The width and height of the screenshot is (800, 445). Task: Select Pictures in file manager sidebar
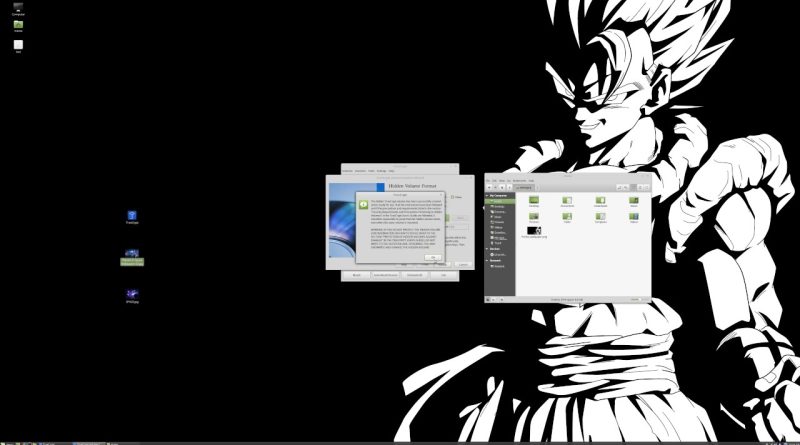point(499,222)
